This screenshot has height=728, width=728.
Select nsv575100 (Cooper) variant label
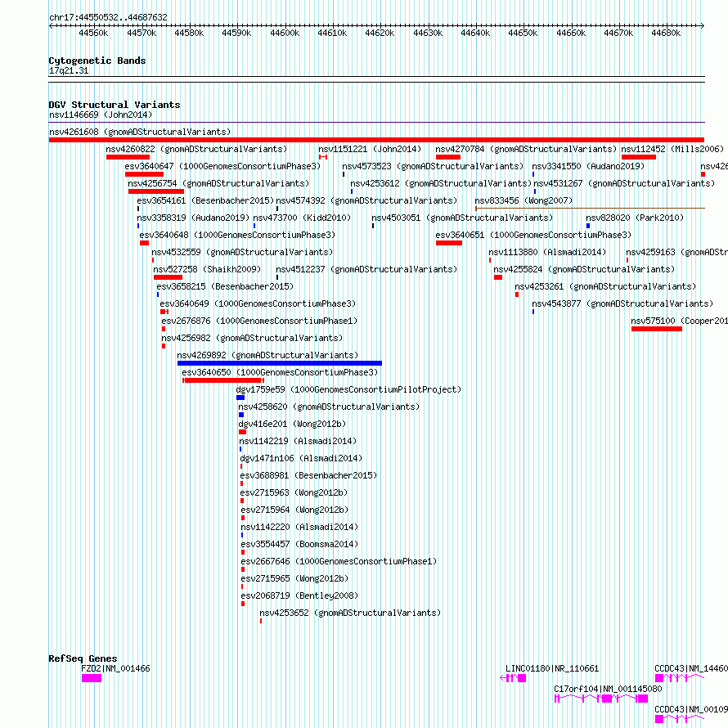coord(679,321)
